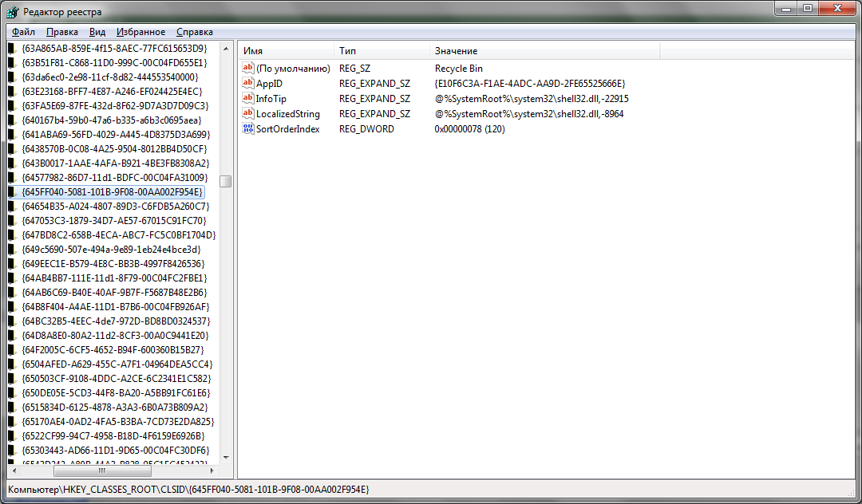Select key {643B0017-1AAE-4AFA-B921-4BE3FB8308A2}
Screen dimensions: 862x504
click(x=116, y=163)
